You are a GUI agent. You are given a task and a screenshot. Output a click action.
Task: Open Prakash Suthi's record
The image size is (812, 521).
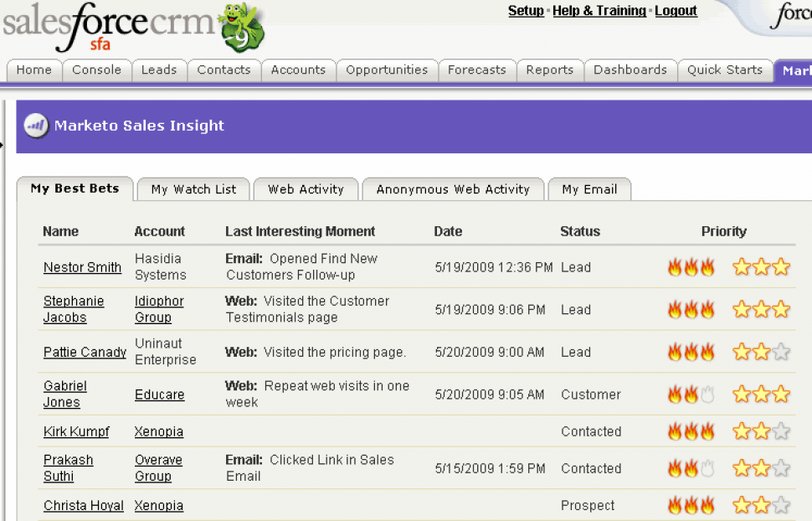coord(69,468)
